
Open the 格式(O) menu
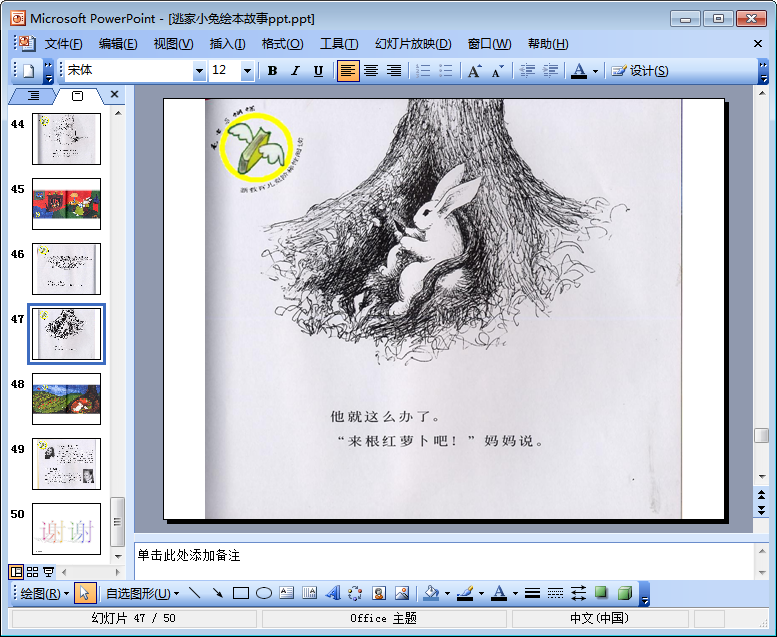(282, 44)
